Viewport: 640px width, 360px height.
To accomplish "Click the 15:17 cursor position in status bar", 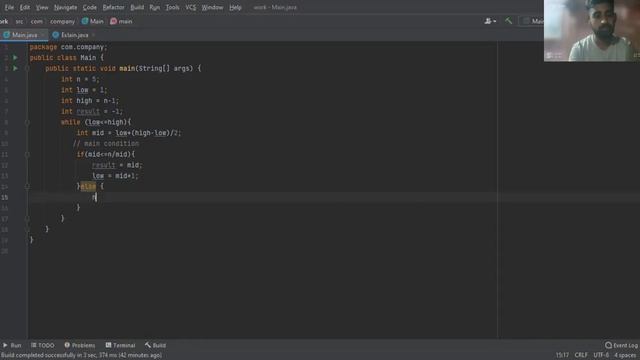I will 562,355.
